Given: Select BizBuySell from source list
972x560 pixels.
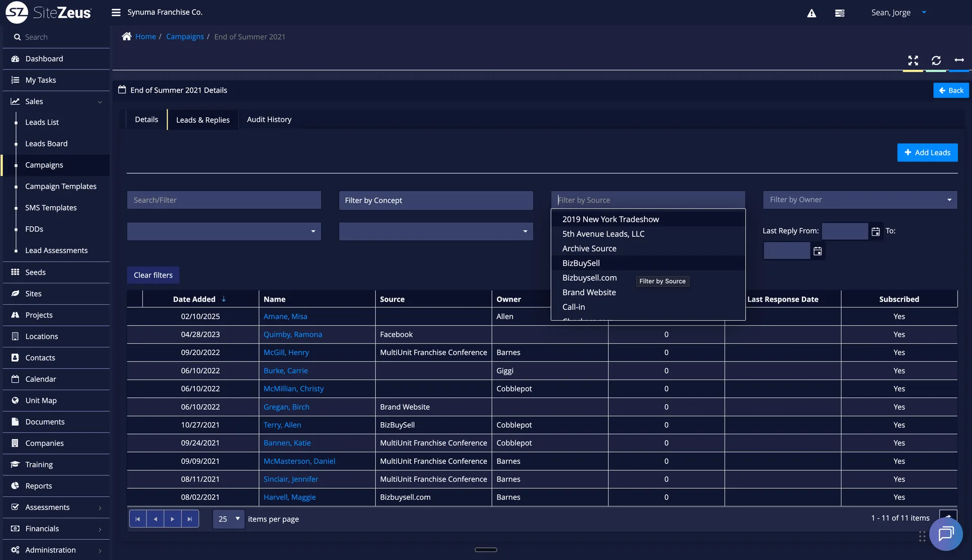Looking at the screenshot, I should click(581, 263).
